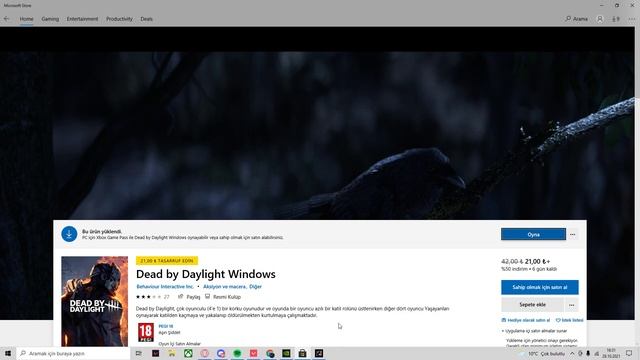This screenshot has height=360, width=640.
Task: Choose Hediye olarak satın al gift link
Action: coord(526,320)
